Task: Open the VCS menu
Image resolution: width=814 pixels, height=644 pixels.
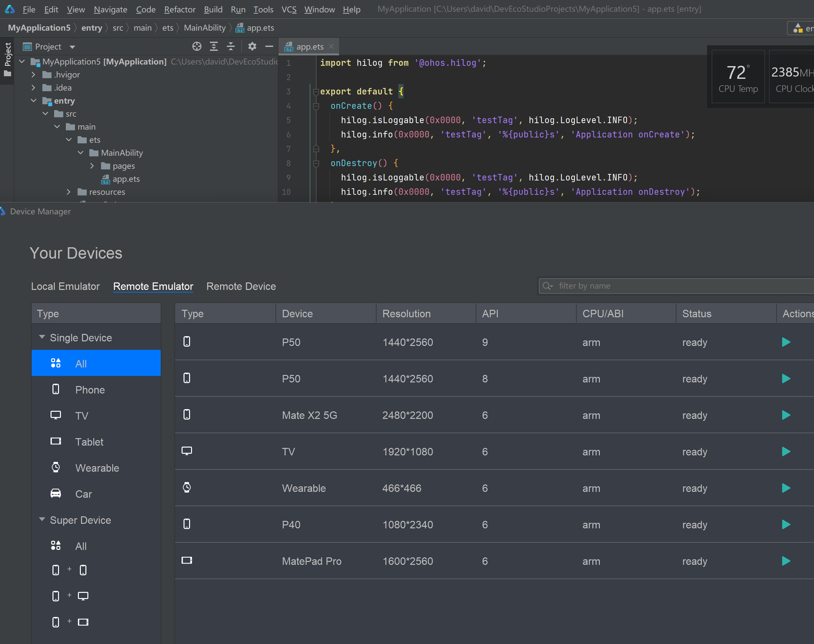Action: pos(289,9)
